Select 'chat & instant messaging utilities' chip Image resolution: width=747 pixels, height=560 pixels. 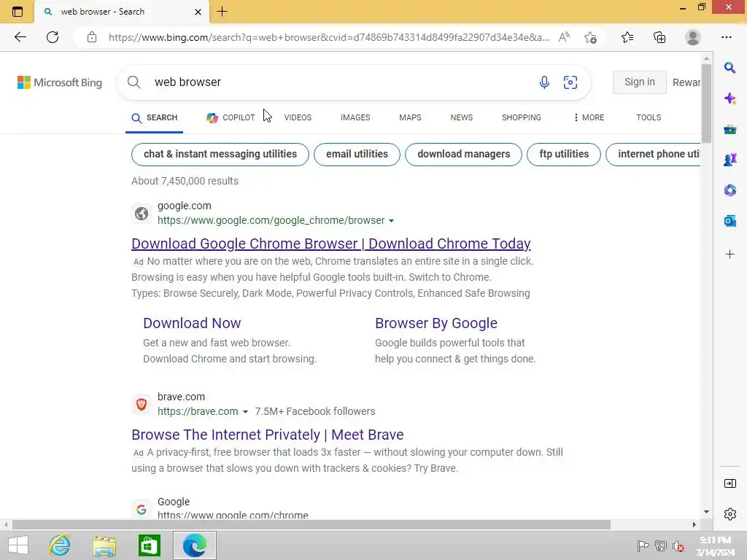point(220,155)
